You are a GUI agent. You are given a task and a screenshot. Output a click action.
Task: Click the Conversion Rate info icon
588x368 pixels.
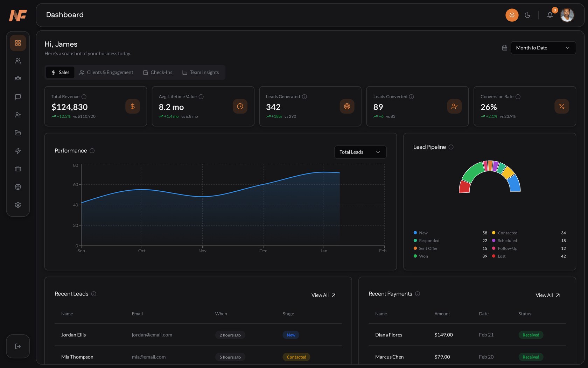[518, 97]
